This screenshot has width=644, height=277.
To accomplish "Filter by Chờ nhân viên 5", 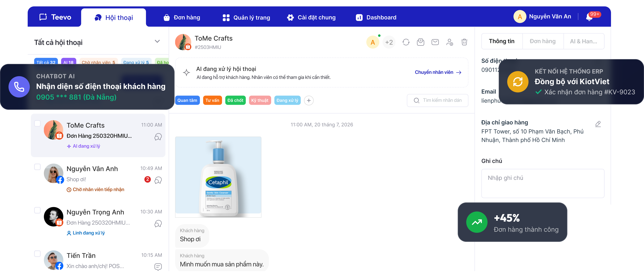I will (98, 62).
